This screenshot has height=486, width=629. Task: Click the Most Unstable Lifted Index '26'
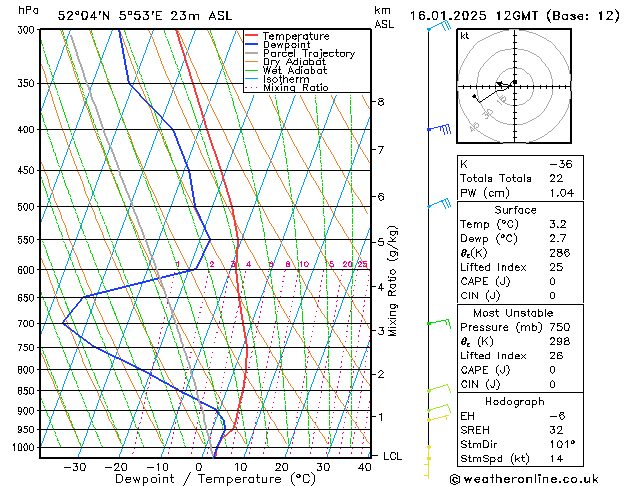(556, 356)
